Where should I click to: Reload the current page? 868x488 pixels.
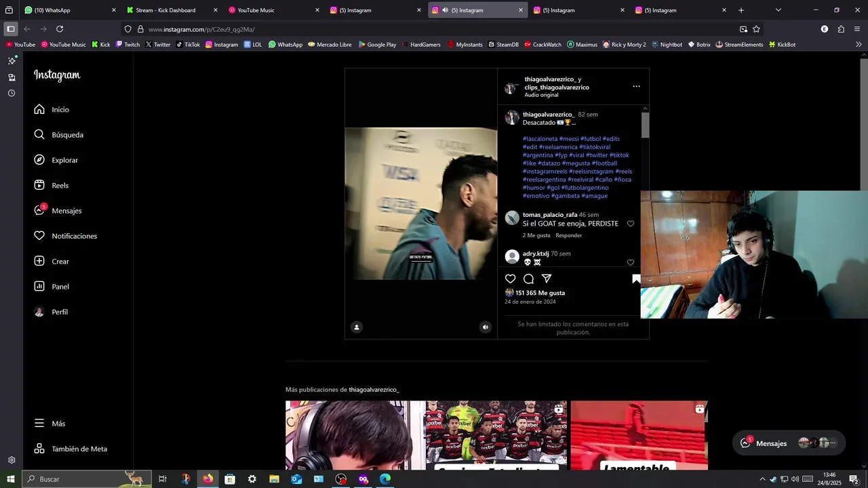tap(60, 29)
